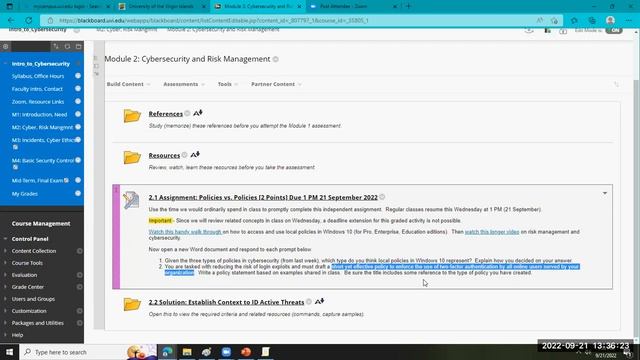Viewport: 640px width, 360px height.
Task: Open Tools dropdown menu
Action: pos(228,84)
